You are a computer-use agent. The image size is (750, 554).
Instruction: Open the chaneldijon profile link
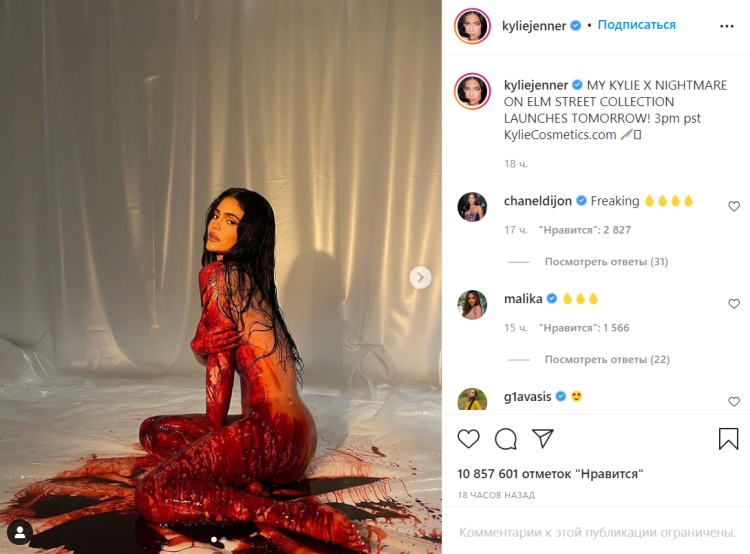[x=538, y=201]
